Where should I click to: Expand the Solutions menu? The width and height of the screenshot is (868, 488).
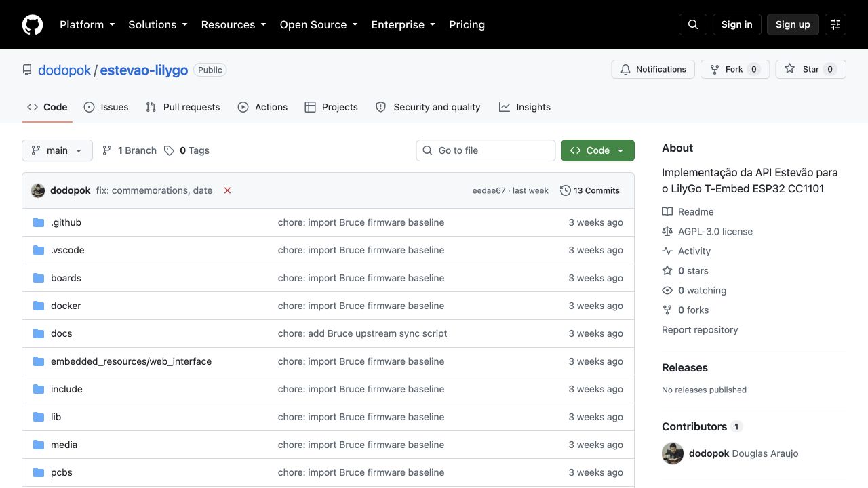[x=158, y=24]
